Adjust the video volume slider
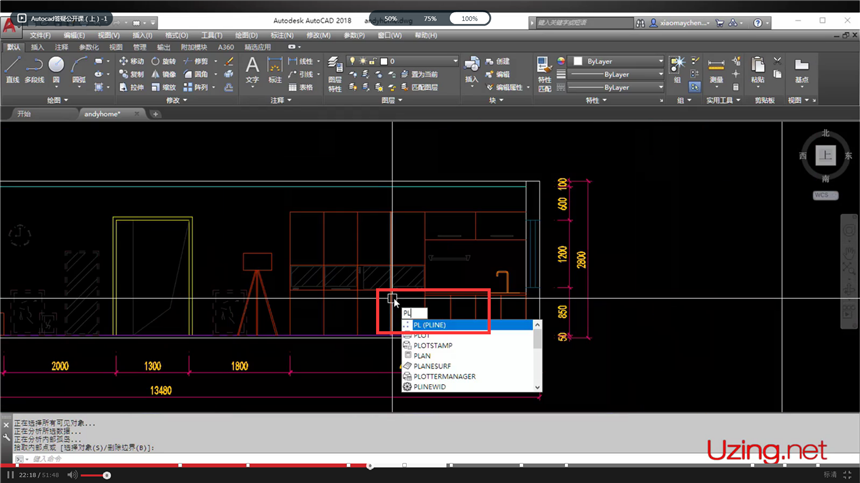 95,475
